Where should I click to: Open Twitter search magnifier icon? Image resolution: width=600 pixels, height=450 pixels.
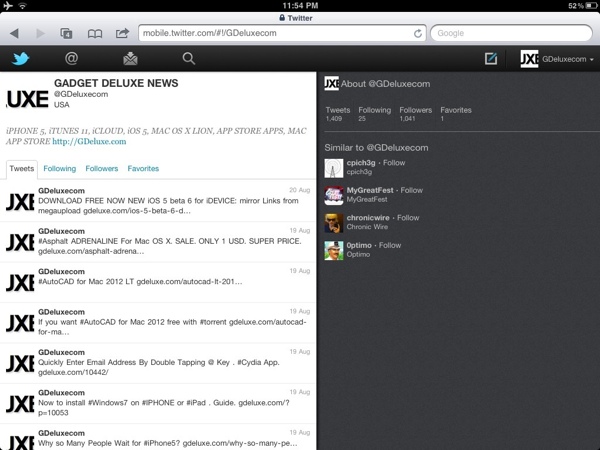189,59
